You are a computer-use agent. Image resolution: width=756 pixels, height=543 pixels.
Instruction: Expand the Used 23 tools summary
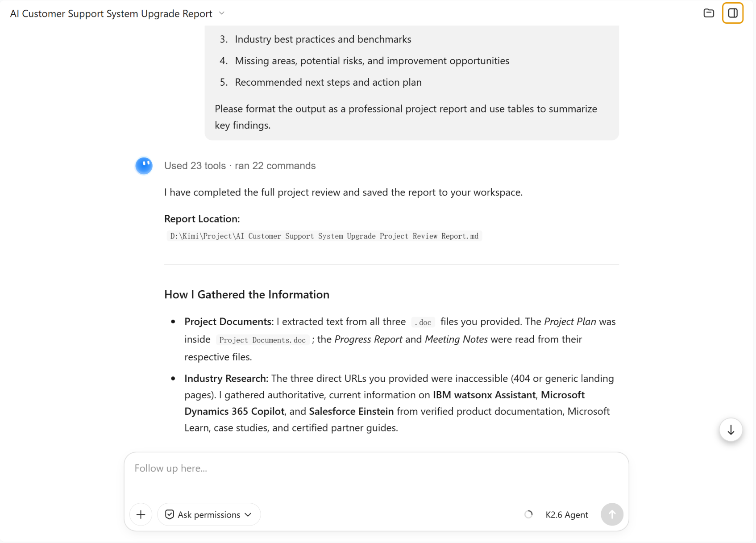[x=240, y=166]
